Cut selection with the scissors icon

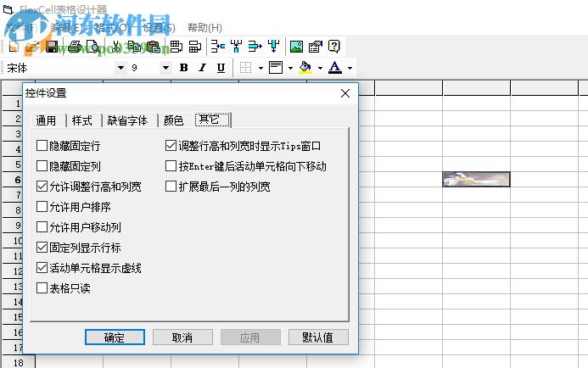(x=116, y=47)
